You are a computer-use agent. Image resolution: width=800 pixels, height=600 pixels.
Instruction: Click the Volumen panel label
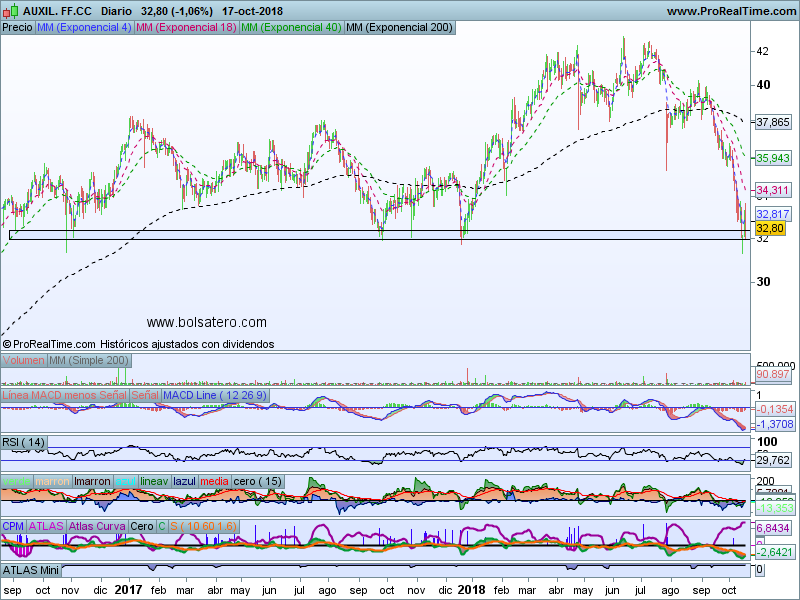click(24, 360)
